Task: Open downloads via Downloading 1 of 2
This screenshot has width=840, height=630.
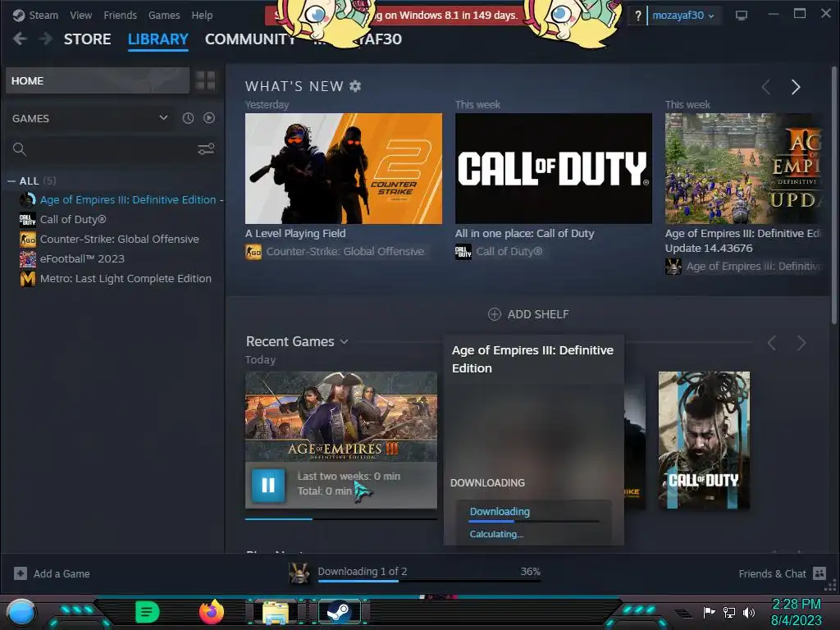Action: [x=362, y=572]
